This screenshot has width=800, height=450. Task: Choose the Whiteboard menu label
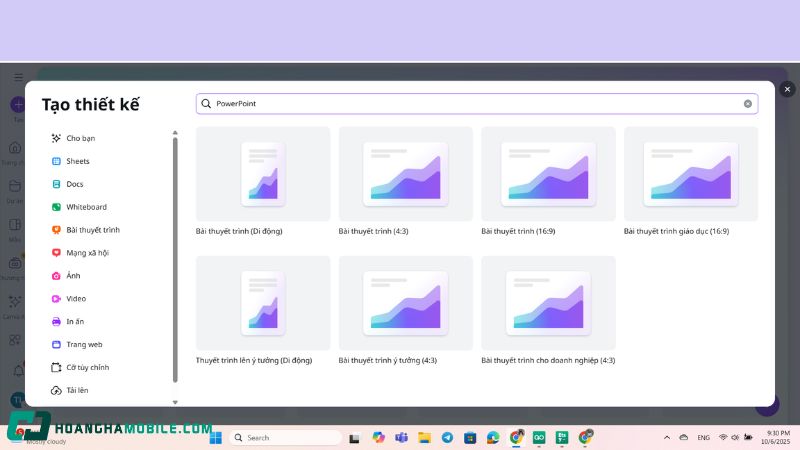pos(86,207)
